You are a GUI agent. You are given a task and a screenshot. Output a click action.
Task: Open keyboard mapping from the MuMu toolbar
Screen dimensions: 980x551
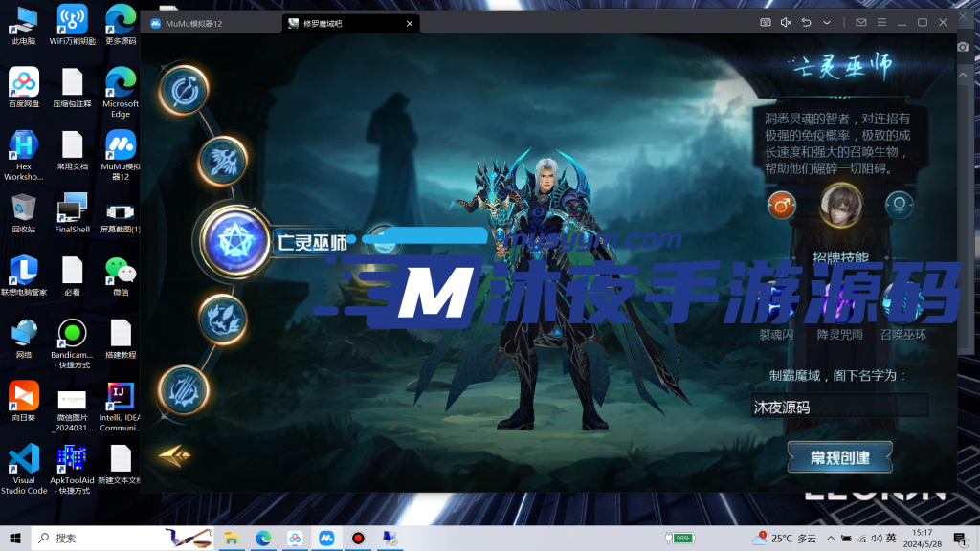coord(765,21)
